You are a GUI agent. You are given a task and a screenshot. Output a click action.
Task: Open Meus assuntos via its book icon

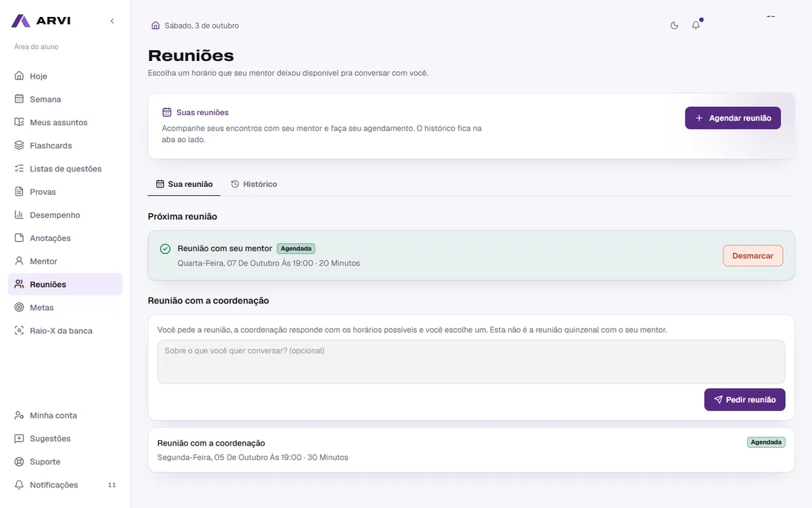click(x=19, y=122)
